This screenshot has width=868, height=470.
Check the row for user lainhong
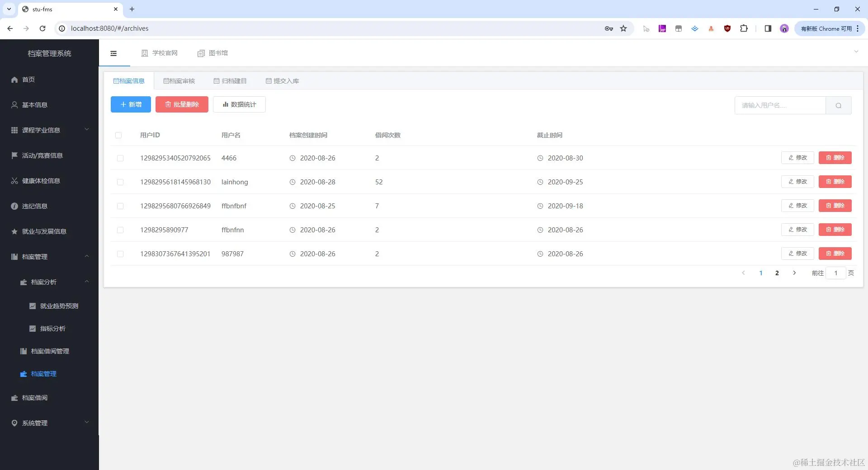120,182
